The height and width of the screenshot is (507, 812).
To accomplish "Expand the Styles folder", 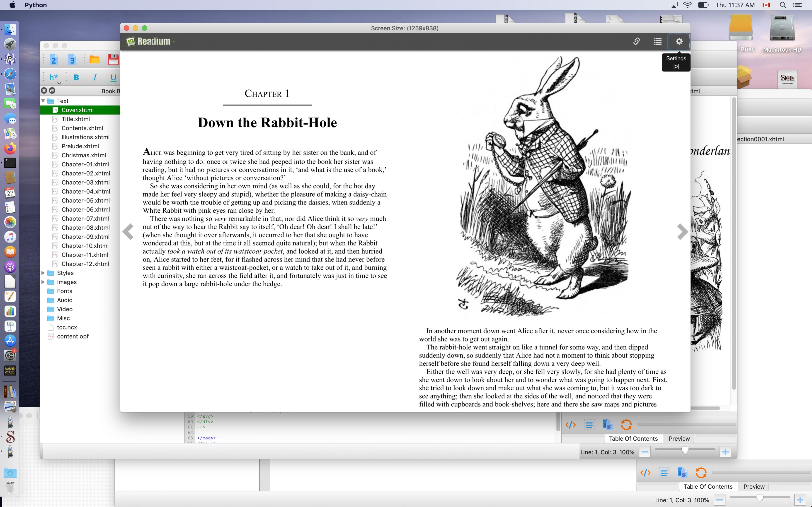I will coord(43,273).
